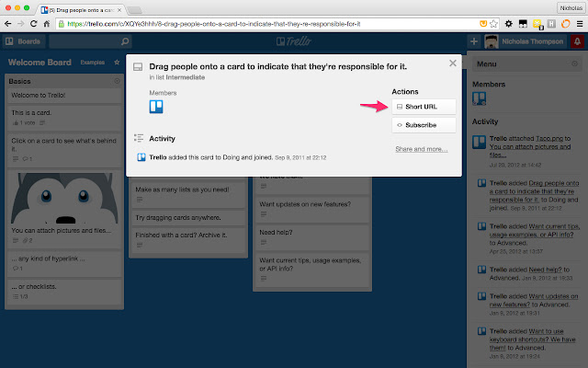Click the yellow extension icon in toolbar
Viewport: 588px width, 368px height.
click(x=537, y=24)
